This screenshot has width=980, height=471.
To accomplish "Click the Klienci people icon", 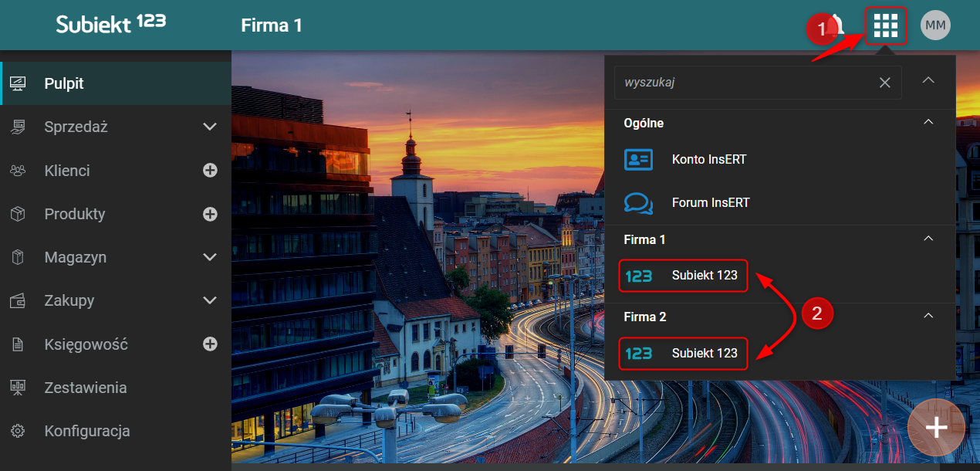I will click(18, 170).
